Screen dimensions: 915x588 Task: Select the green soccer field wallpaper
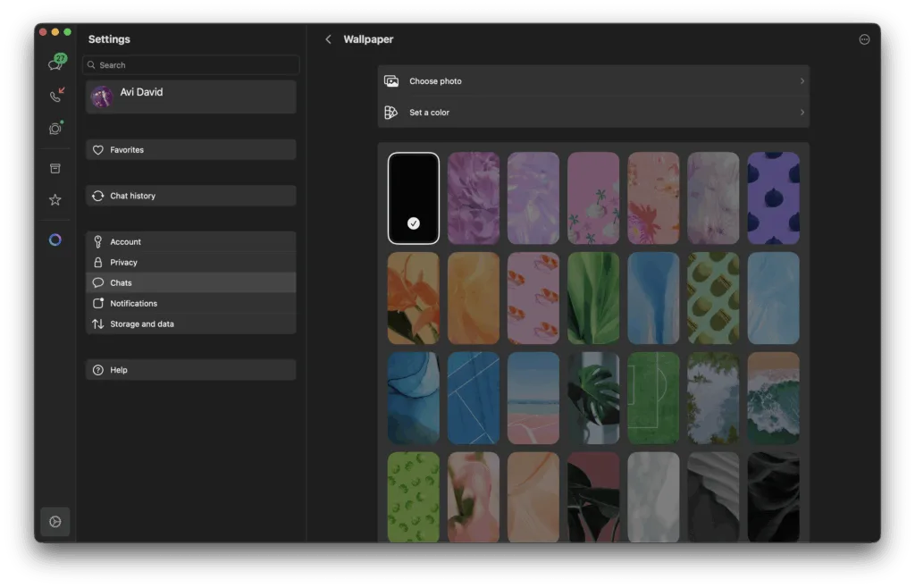tap(653, 398)
